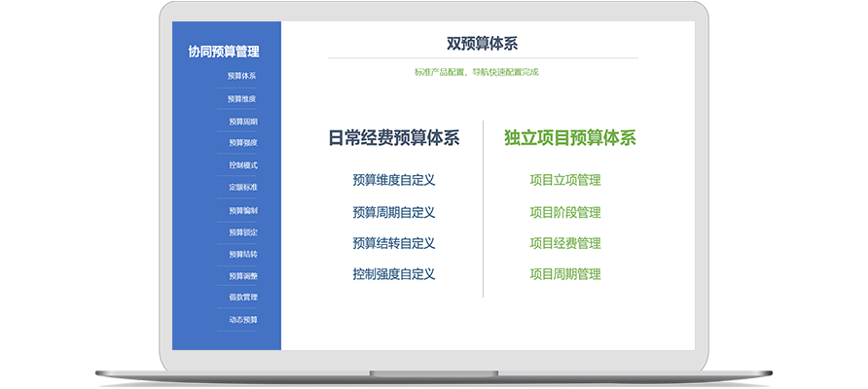Viewport: 868px width, 389px height.
Task: Click the 独立项目预算体系 heading
Action: pos(569,138)
